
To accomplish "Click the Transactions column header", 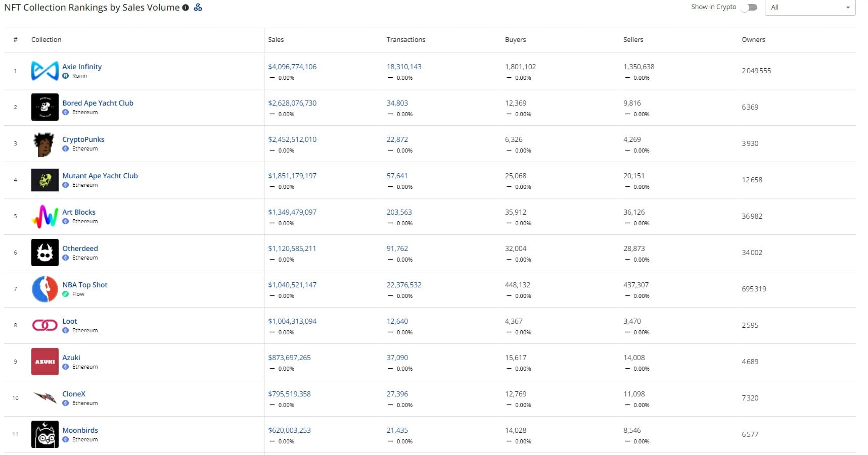I will tap(406, 39).
